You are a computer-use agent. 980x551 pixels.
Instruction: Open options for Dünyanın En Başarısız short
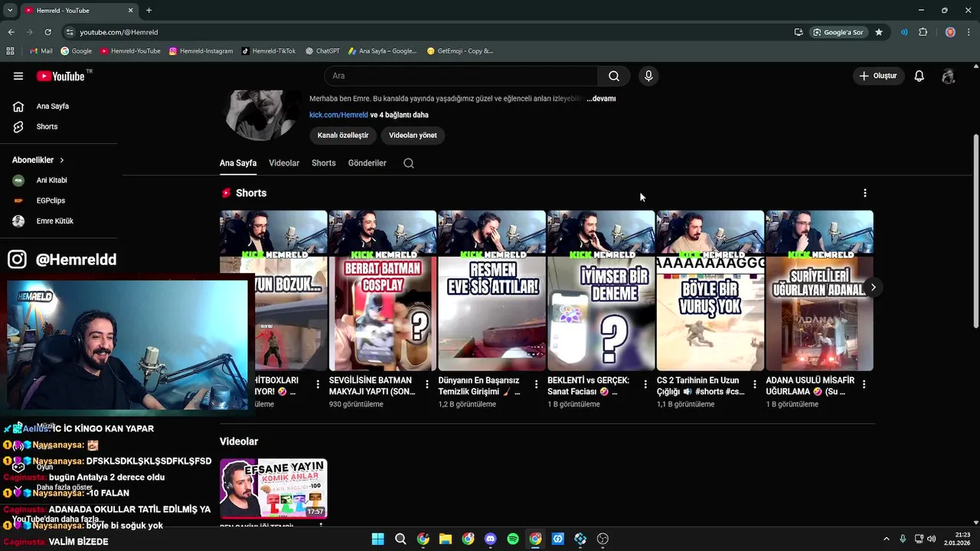click(x=536, y=384)
